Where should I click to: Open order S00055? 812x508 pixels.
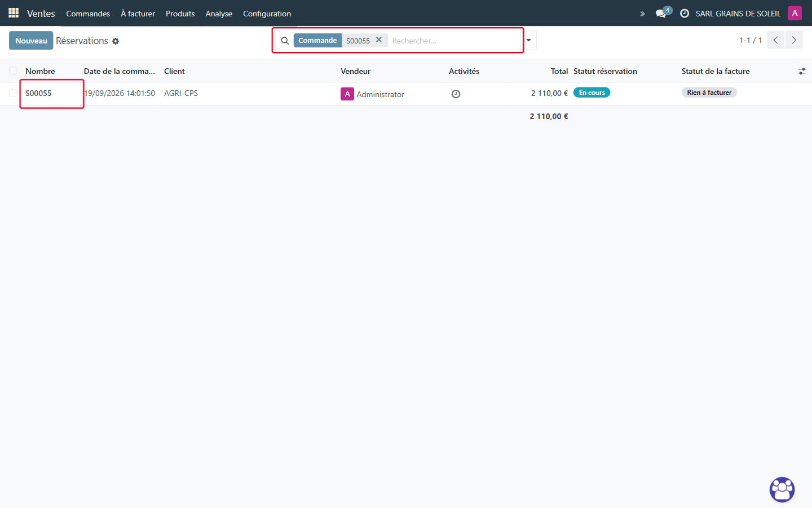point(38,93)
